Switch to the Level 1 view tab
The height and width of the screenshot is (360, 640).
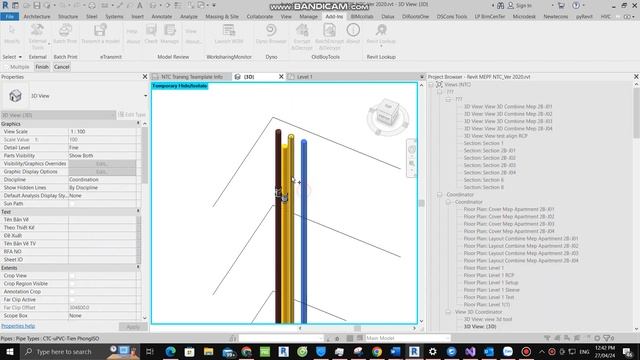click(x=304, y=77)
